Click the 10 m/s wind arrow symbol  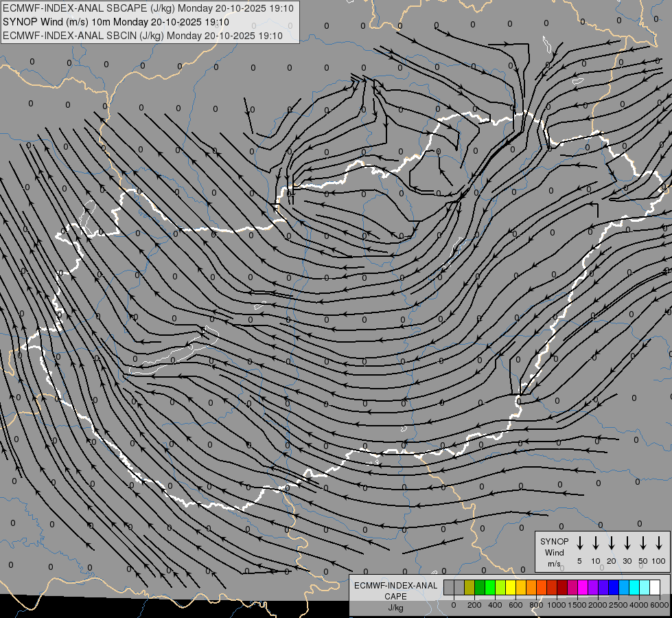click(596, 543)
